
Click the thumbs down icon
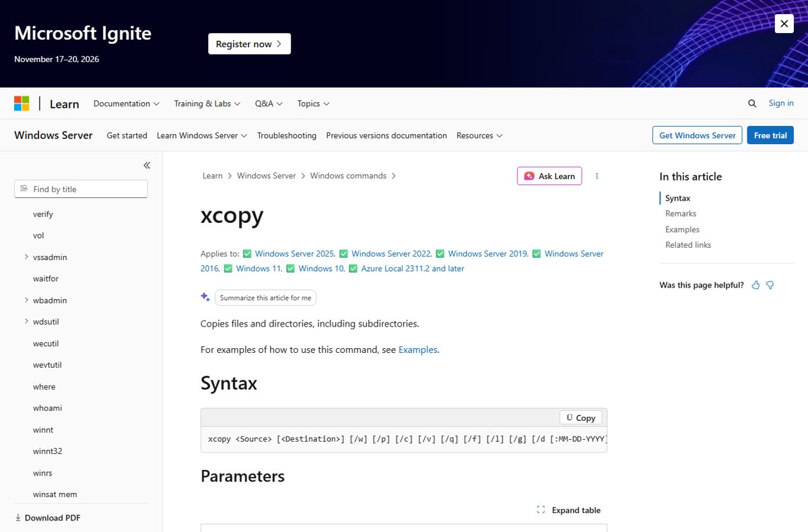(x=770, y=286)
